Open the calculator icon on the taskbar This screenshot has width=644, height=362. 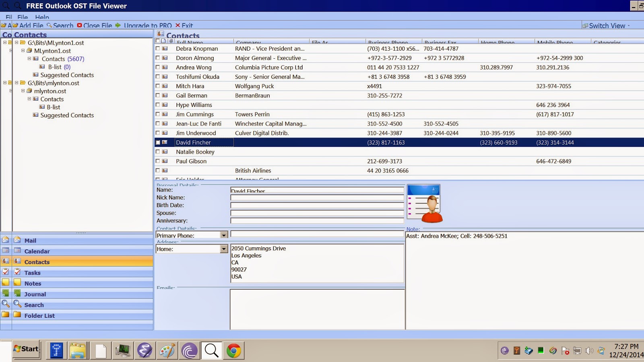tap(56, 351)
